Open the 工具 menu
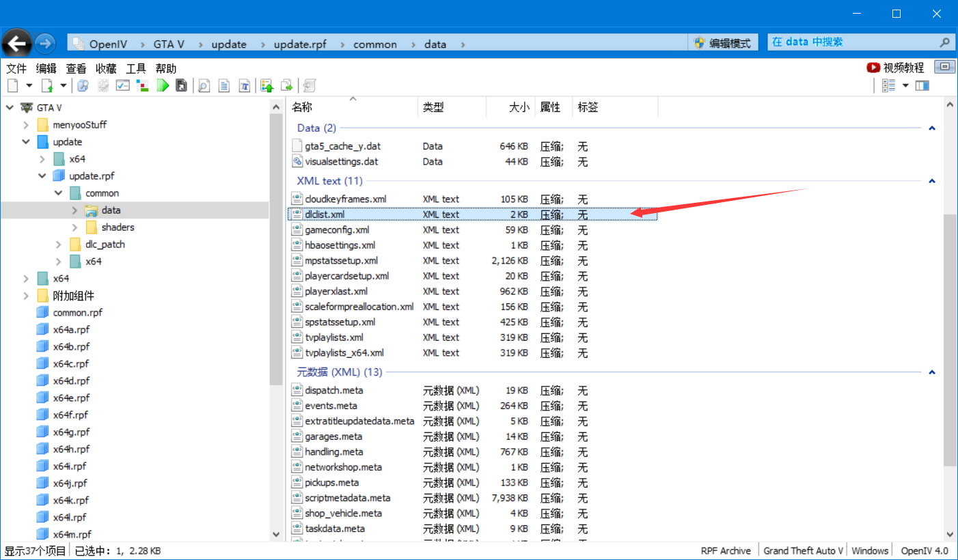The height and width of the screenshot is (560, 958). tap(136, 68)
